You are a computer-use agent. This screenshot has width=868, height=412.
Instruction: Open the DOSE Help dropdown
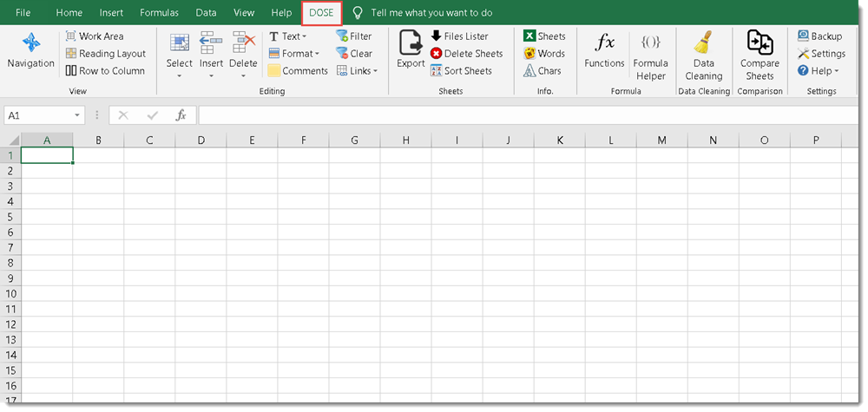(x=819, y=71)
